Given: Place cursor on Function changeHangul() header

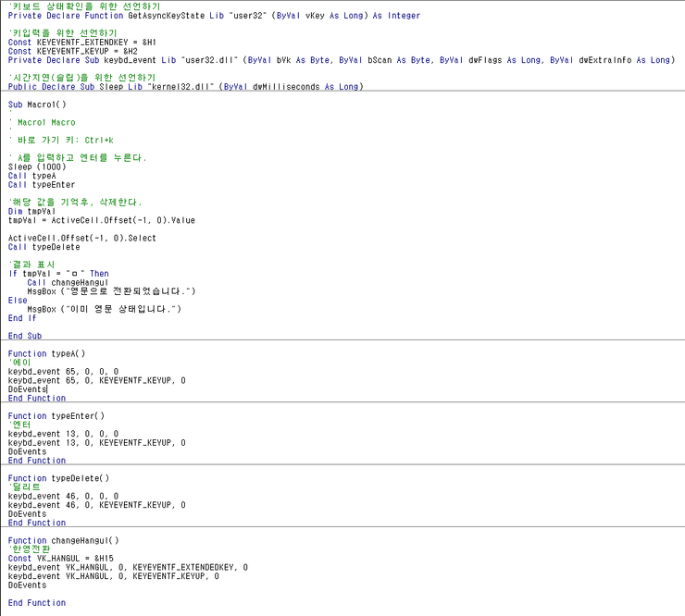Looking at the screenshot, I should point(63,540).
